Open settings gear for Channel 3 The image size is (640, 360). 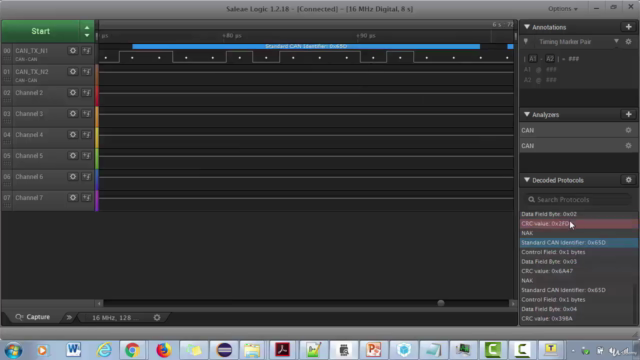point(73,113)
